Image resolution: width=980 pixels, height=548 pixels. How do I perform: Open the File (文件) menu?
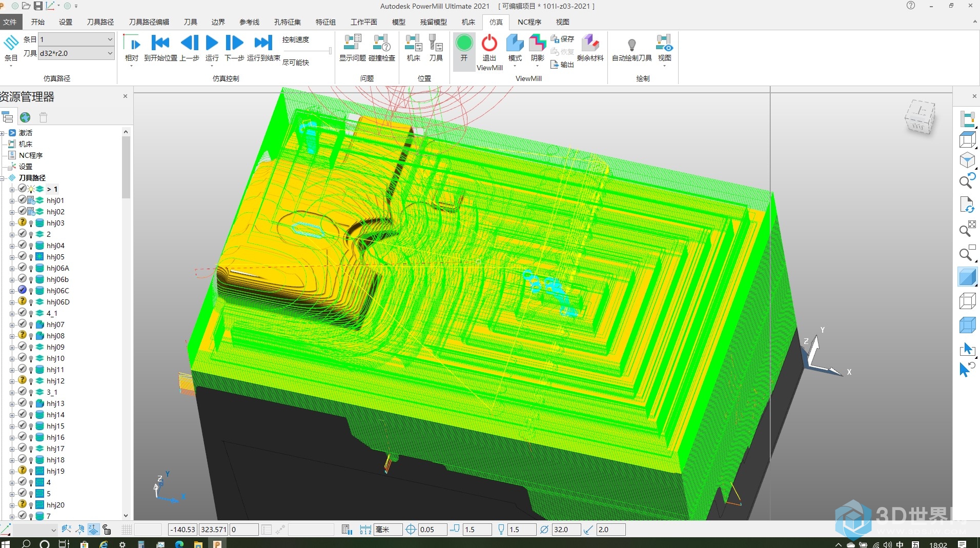click(10, 22)
